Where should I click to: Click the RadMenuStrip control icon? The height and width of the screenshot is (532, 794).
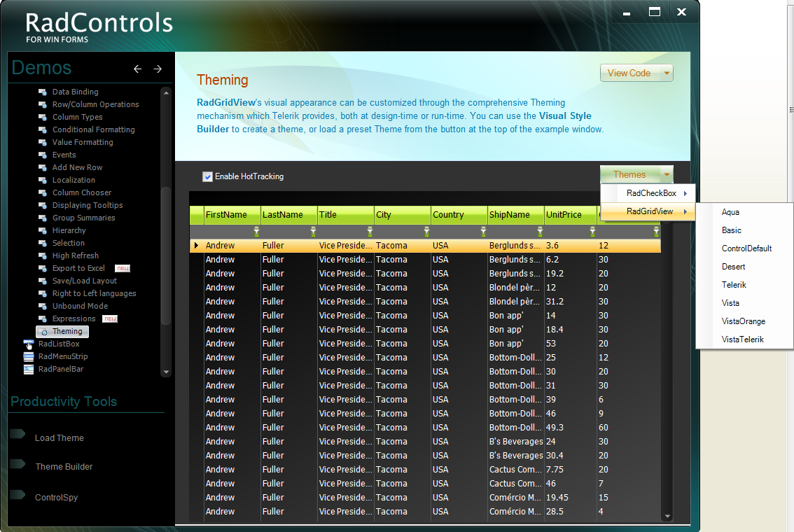28,357
